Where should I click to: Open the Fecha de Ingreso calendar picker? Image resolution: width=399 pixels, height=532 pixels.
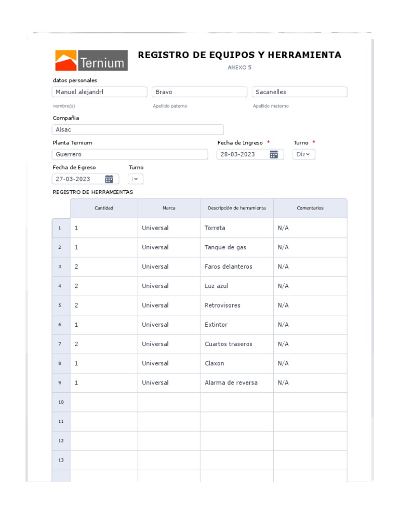click(274, 154)
